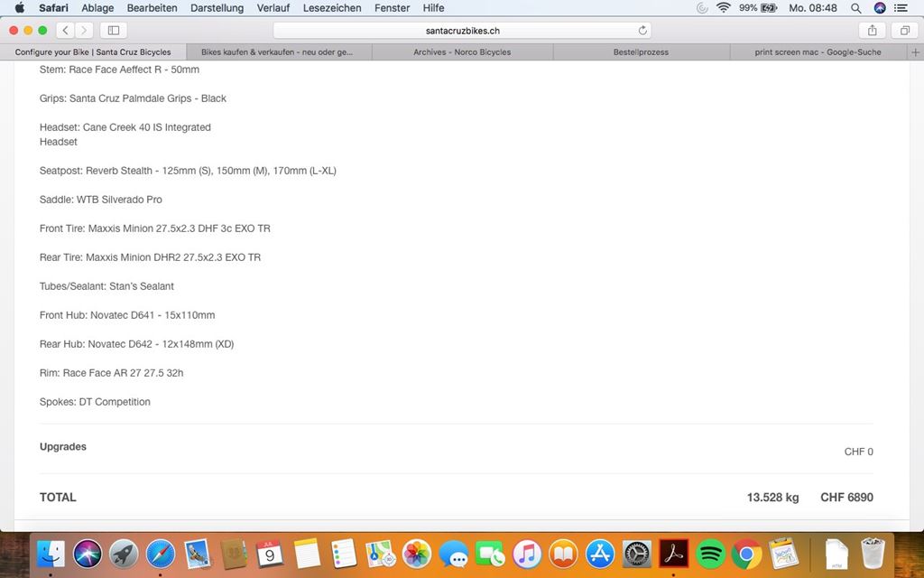Screen dimensions: 924x578
Task: Open Google Chrome from the dock
Action: [746, 553]
